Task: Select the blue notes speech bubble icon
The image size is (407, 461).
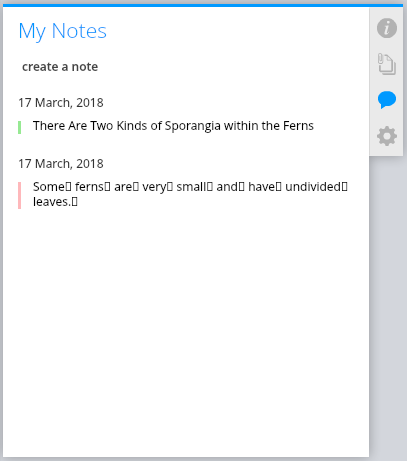Action: (387, 100)
